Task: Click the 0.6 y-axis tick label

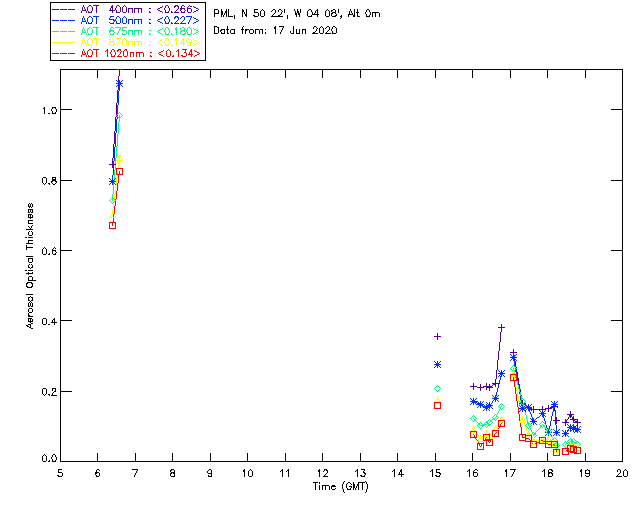Action: (49, 251)
